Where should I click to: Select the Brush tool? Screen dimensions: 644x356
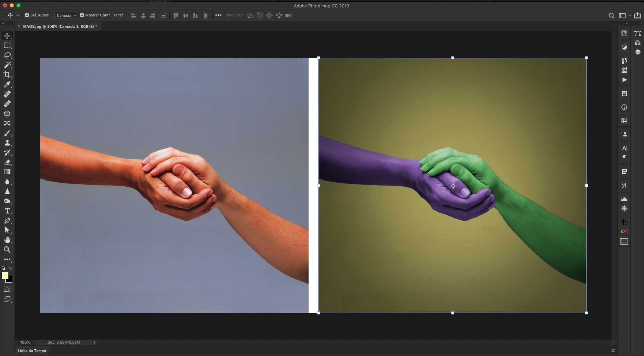7,133
